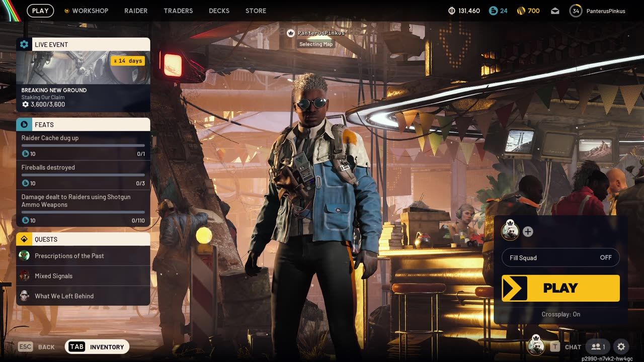644x362 pixels.
Task: Click the crown icon above PanterusPinkus nameplate
Action: 290,33
